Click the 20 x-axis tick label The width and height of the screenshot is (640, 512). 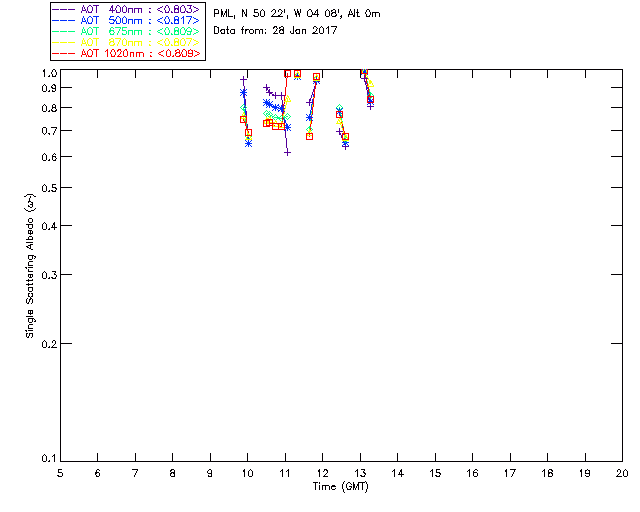click(x=622, y=473)
